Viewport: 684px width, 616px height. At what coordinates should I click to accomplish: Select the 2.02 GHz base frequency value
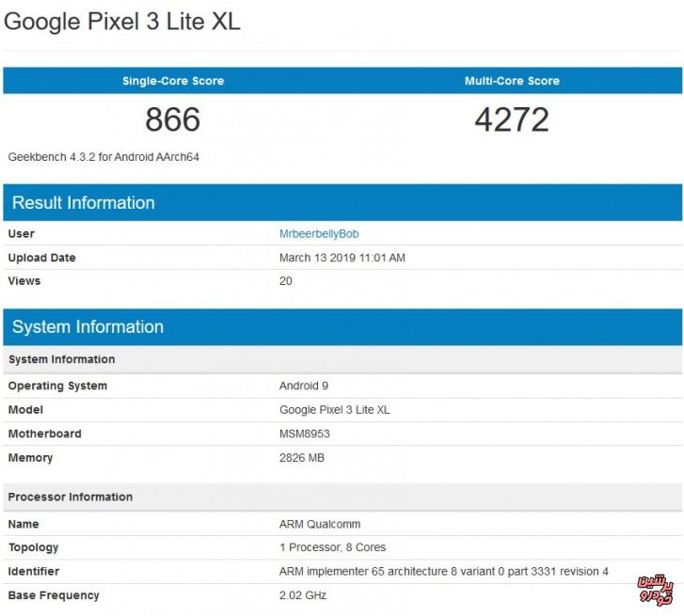click(304, 595)
